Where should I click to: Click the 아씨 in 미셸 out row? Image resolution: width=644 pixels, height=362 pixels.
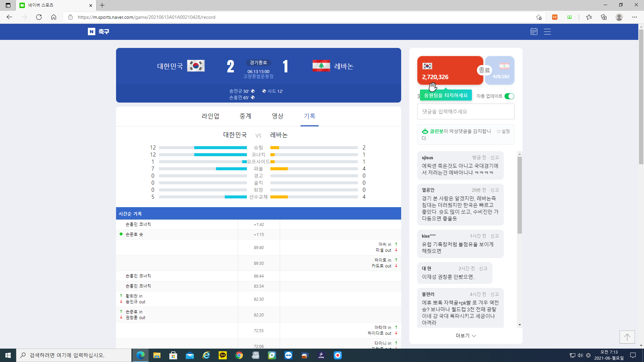259,247
